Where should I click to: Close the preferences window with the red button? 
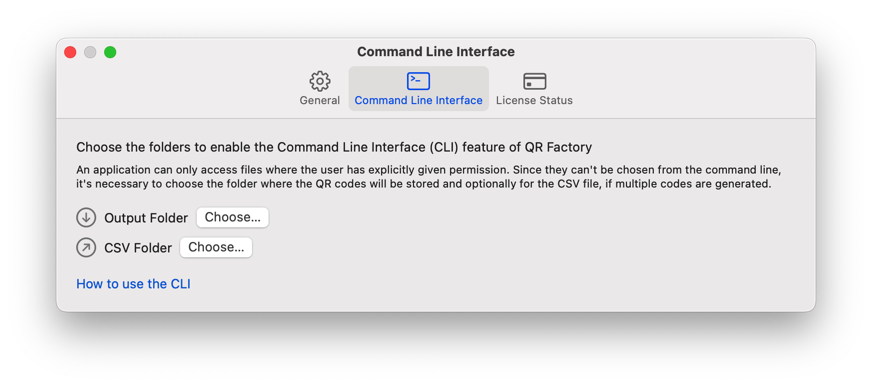(70, 52)
